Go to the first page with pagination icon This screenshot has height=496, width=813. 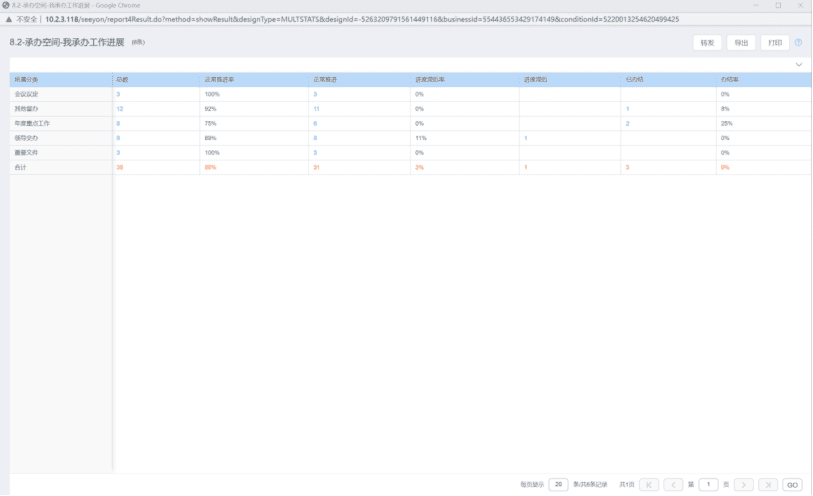click(649, 485)
